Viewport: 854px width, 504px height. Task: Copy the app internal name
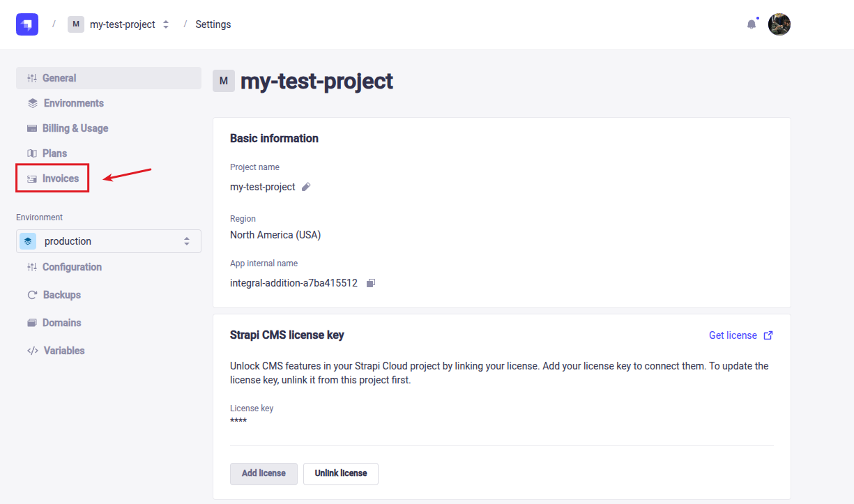371,283
